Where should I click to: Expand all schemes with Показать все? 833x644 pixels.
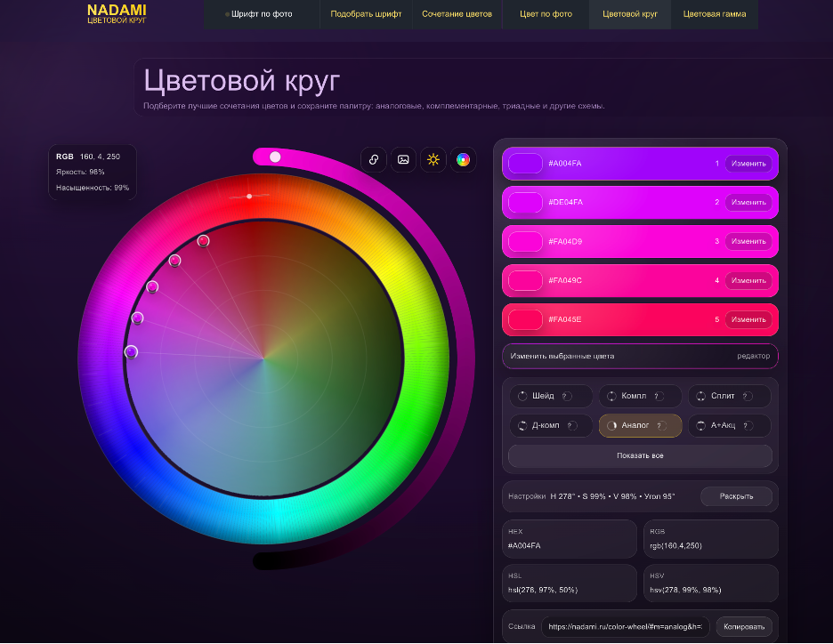point(640,455)
